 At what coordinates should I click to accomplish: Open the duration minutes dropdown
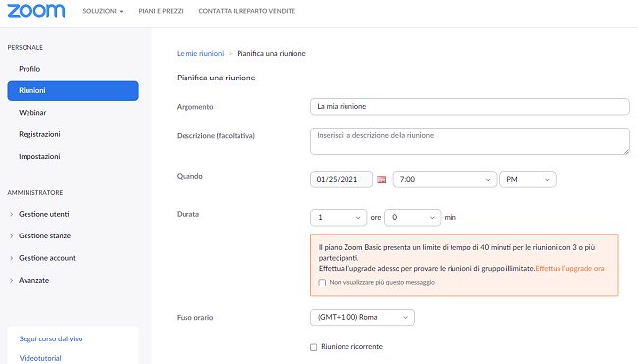tap(412, 218)
